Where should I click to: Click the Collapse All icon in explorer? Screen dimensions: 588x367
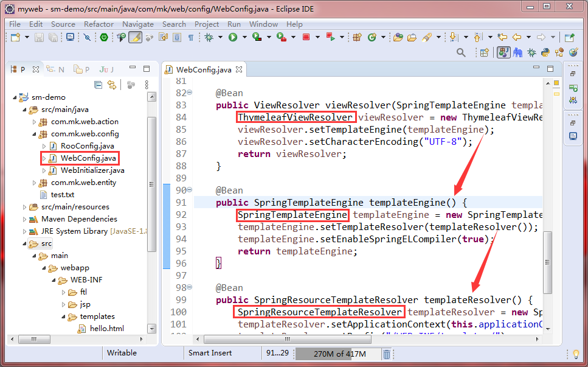tap(99, 85)
